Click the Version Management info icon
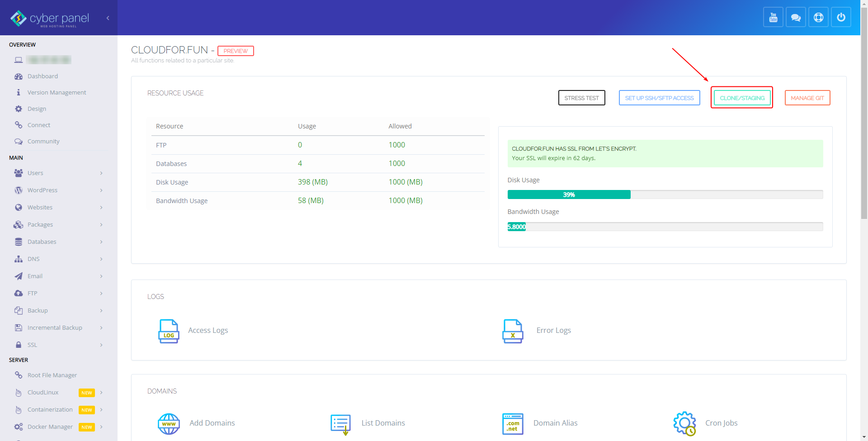The height and width of the screenshot is (441, 868). point(19,92)
